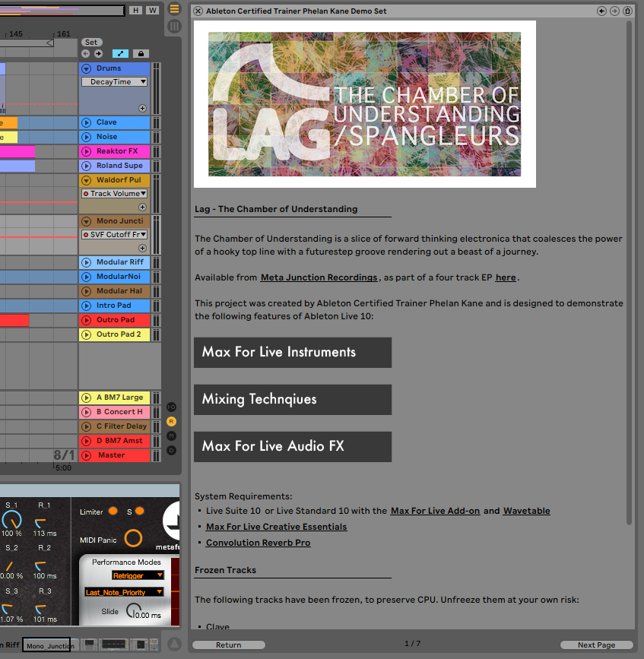The height and width of the screenshot is (659, 644).
Task: Add automation lane on Mono Juncti track
Action: click(x=142, y=248)
